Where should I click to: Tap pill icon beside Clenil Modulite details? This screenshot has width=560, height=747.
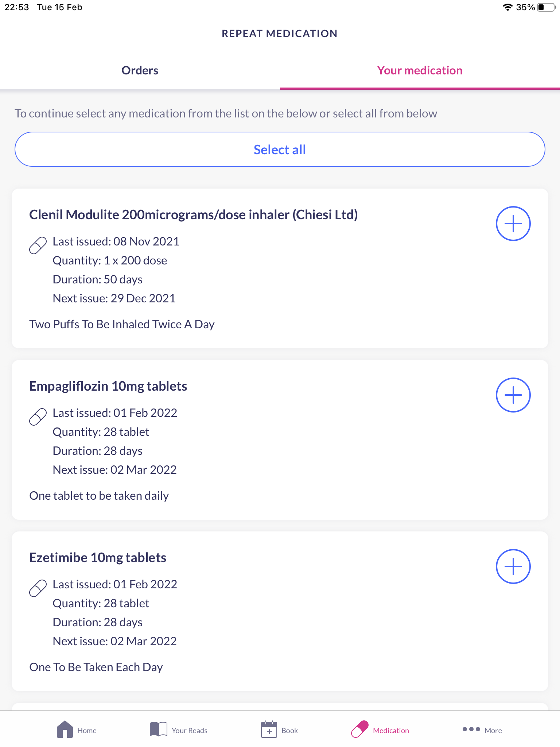pyautogui.click(x=38, y=245)
